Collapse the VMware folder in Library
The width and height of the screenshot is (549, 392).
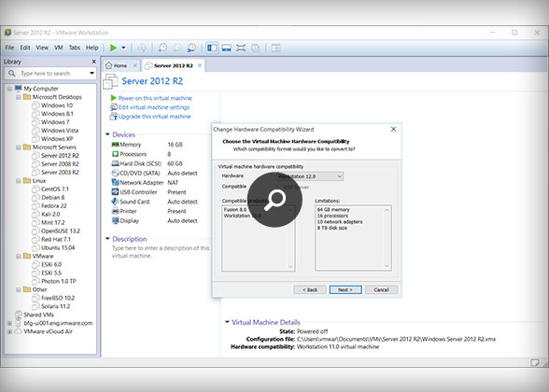[19, 256]
